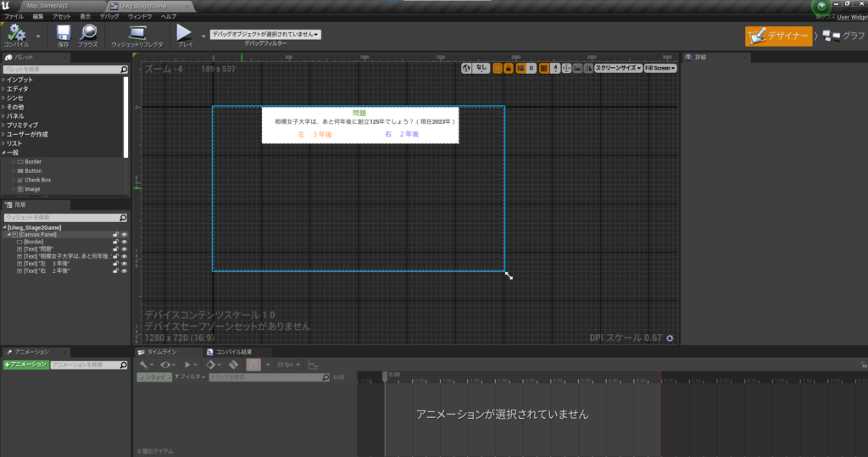The height and width of the screenshot is (457, 868).
Task: Hide the [Text] "問題" widget via eye icon
Action: coord(124,248)
